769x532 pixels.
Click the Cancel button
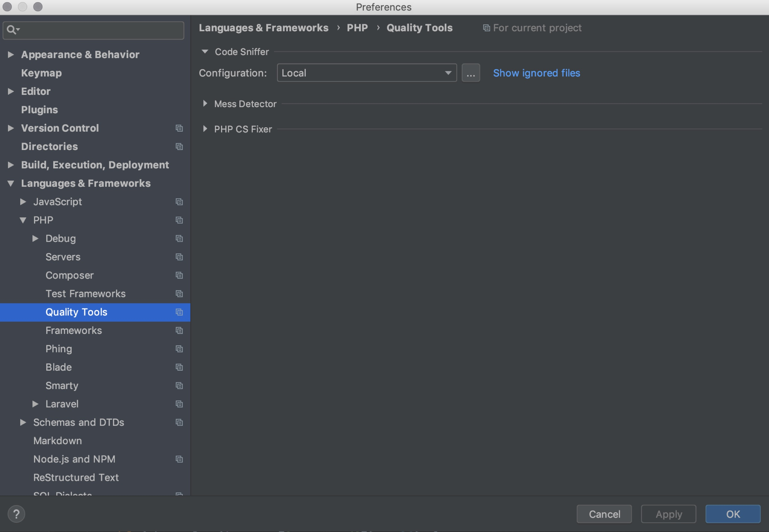pos(604,514)
